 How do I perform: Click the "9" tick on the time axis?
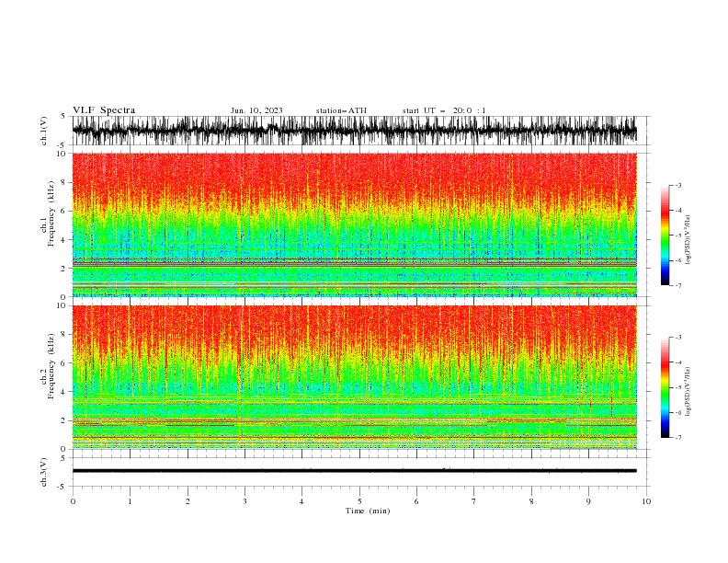(x=588, y=501)
